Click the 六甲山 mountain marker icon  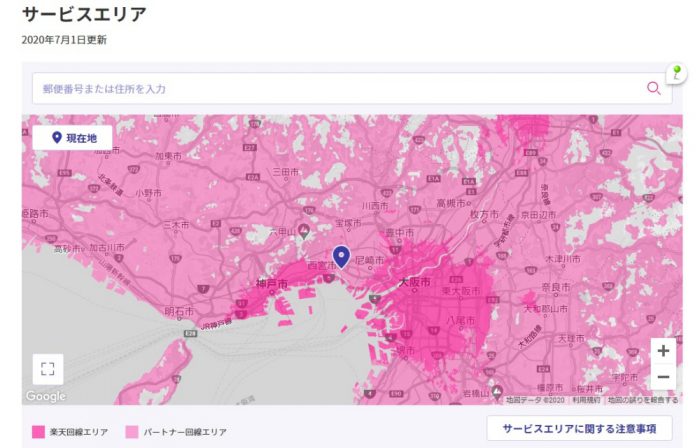304,231
